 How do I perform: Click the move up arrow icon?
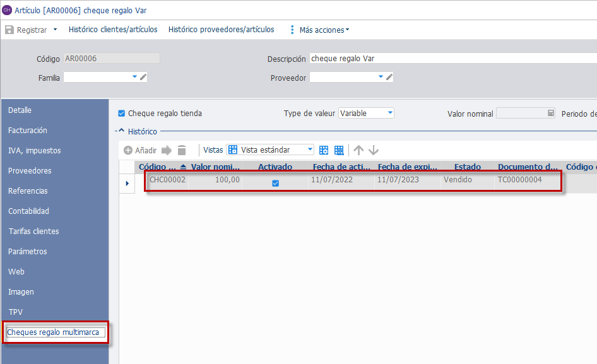[358, 150]
